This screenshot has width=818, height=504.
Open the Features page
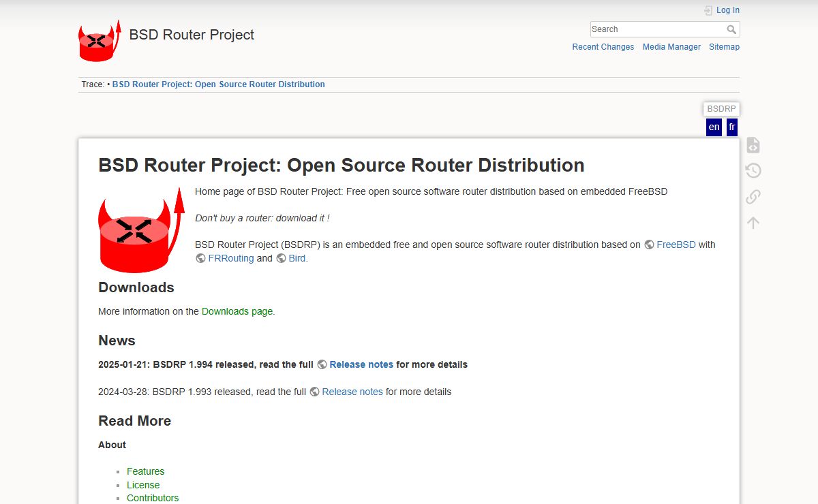tap(145, 471)
